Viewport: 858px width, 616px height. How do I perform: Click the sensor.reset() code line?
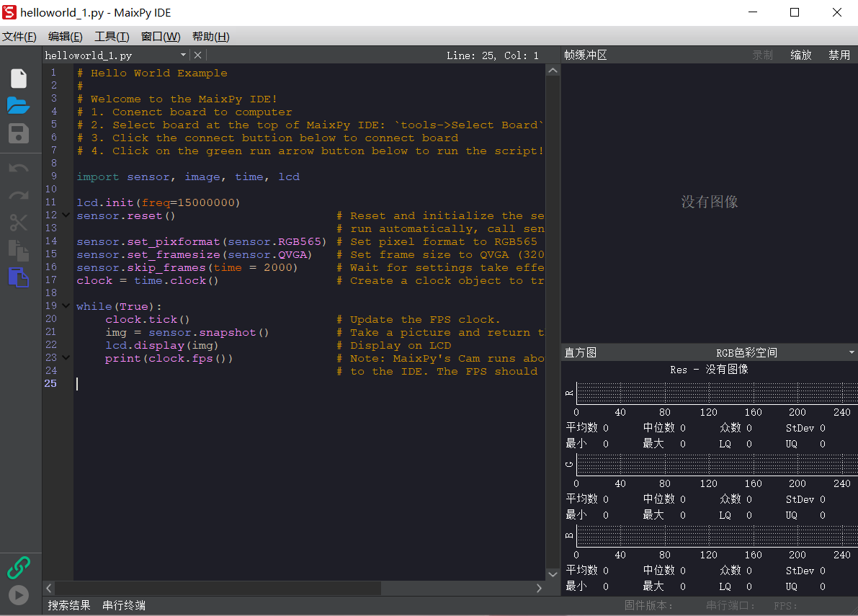point(126,215)
